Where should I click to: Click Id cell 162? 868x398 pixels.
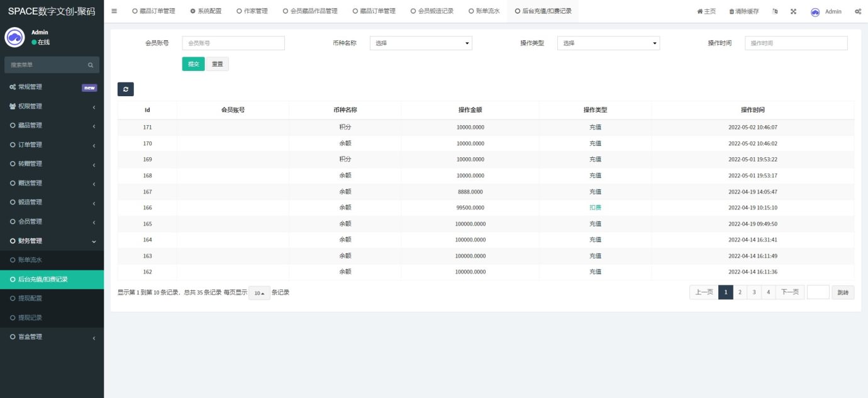click(147, 272)
